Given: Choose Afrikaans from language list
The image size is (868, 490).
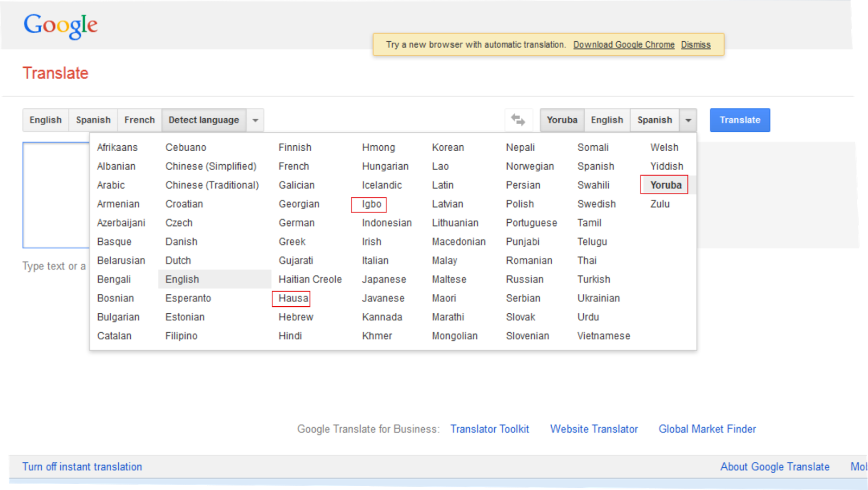Looking at the screenshot, I should point(117,147).
